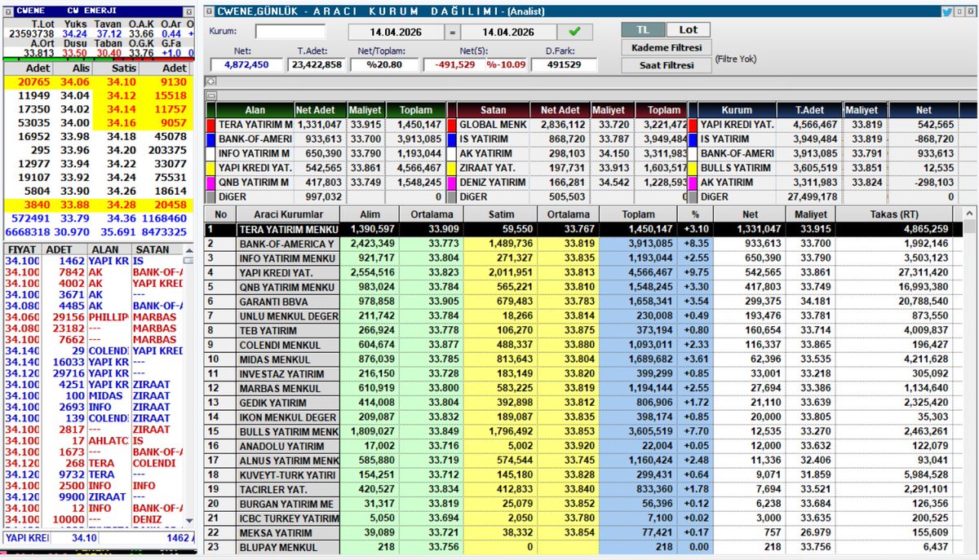Viewport: 979px width, 560px height.
Task: Select the GEDIK YATIRIM row
Action: coord(583,403)
